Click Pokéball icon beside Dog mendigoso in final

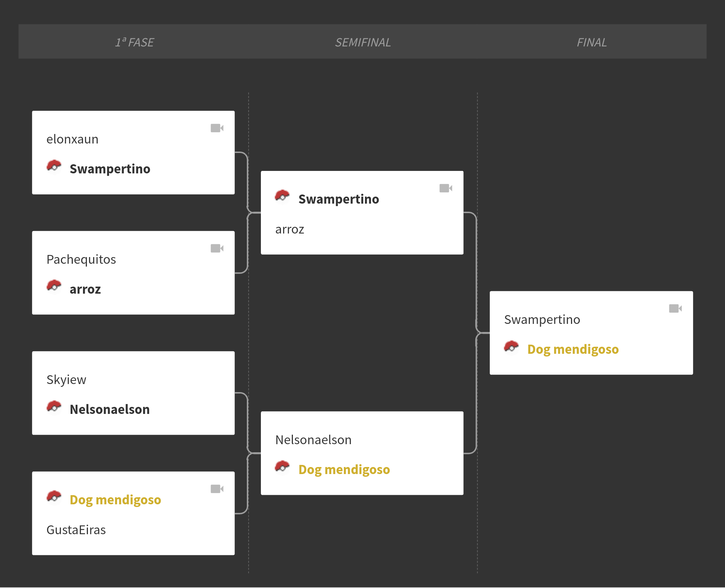point(512,346)
